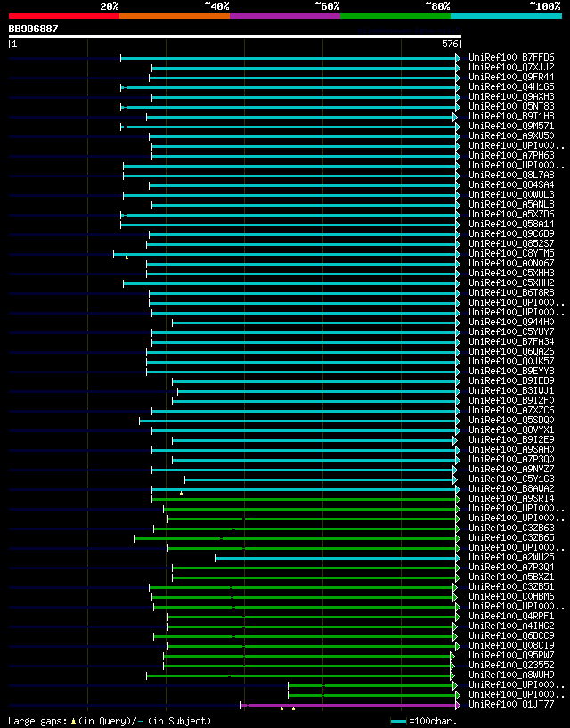Click the arrowhead ending the UniRef100_A9NVZ7 alignment
The height and width of the screenshot is (728, 570).
(x=455, y=470)
